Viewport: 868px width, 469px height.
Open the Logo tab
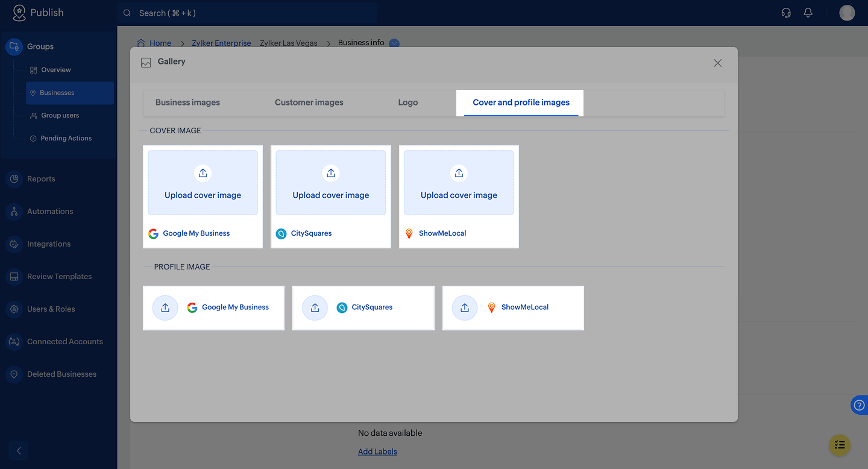coord(407,102)
